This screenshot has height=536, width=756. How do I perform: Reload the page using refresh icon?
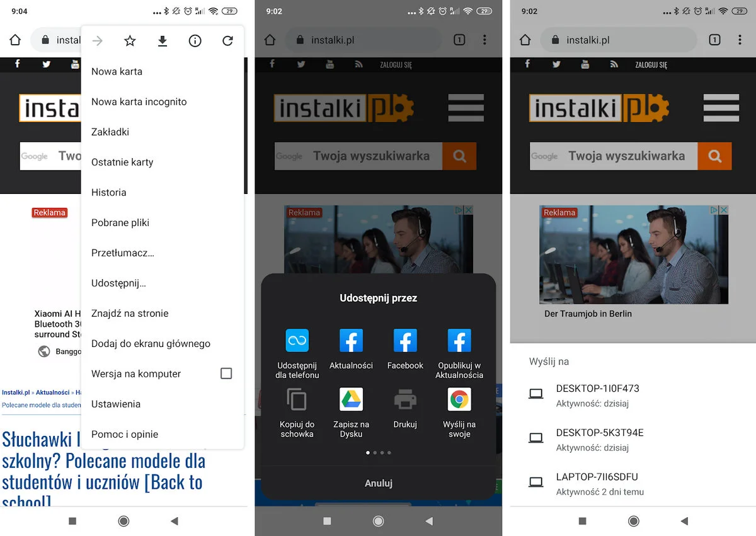227,41
